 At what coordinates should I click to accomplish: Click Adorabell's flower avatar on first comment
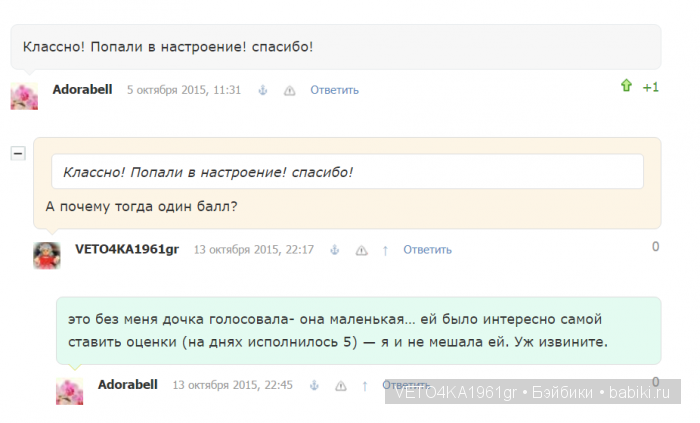24,96
